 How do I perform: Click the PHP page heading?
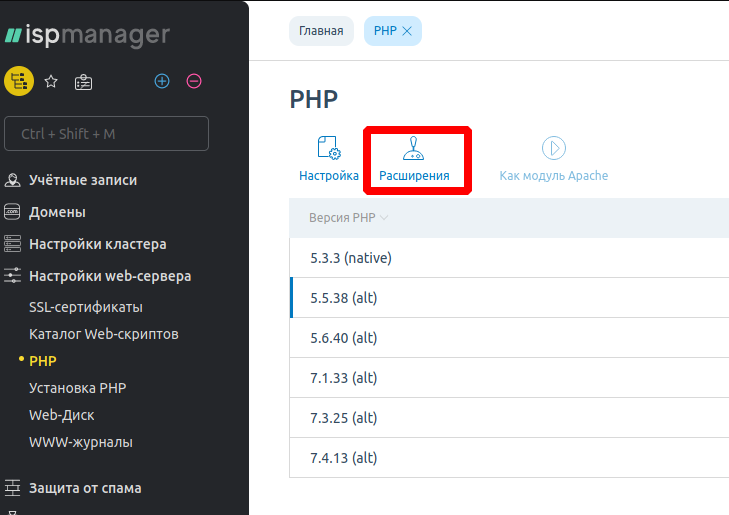pyautogui.click(x=314, y=99)
